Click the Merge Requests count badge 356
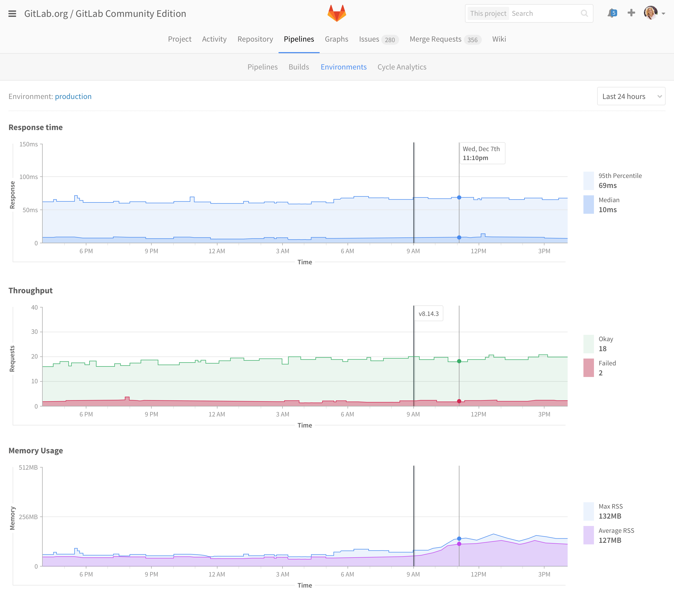 [x=472, y=40]
